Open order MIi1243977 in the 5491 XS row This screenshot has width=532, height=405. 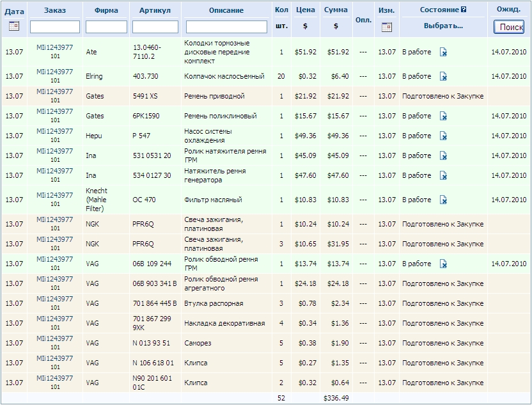point(54,91)
